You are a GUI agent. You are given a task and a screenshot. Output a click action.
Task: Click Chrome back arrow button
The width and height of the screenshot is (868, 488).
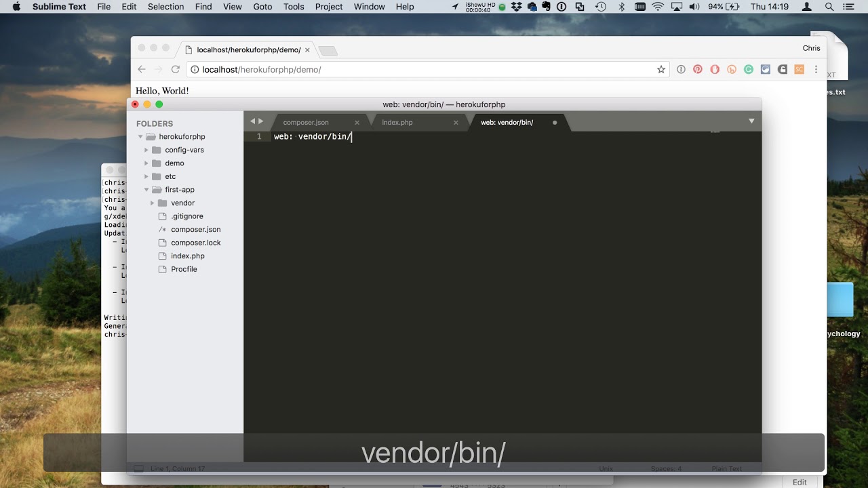click(142, 69)
